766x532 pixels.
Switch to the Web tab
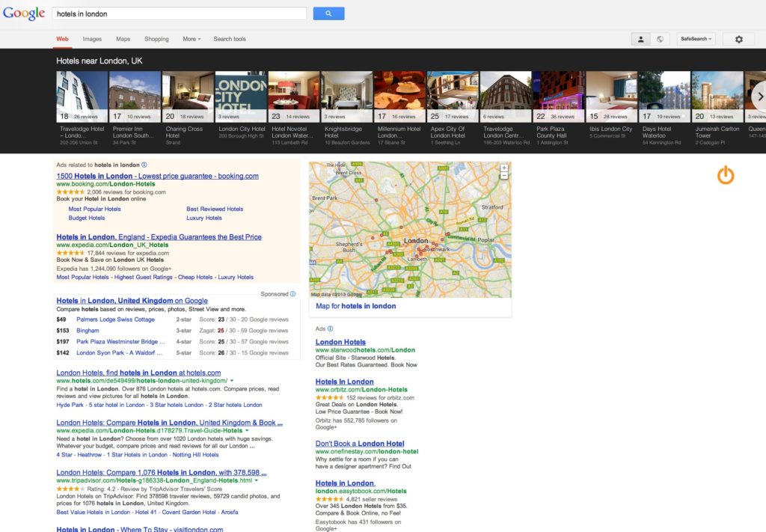[62, 39]
